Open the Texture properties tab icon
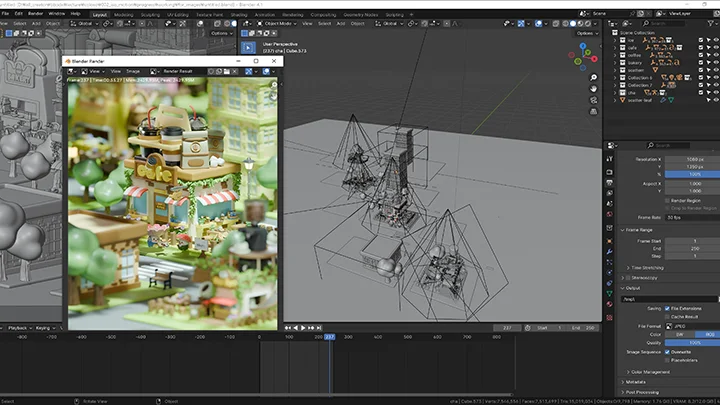 pos(609,317)
